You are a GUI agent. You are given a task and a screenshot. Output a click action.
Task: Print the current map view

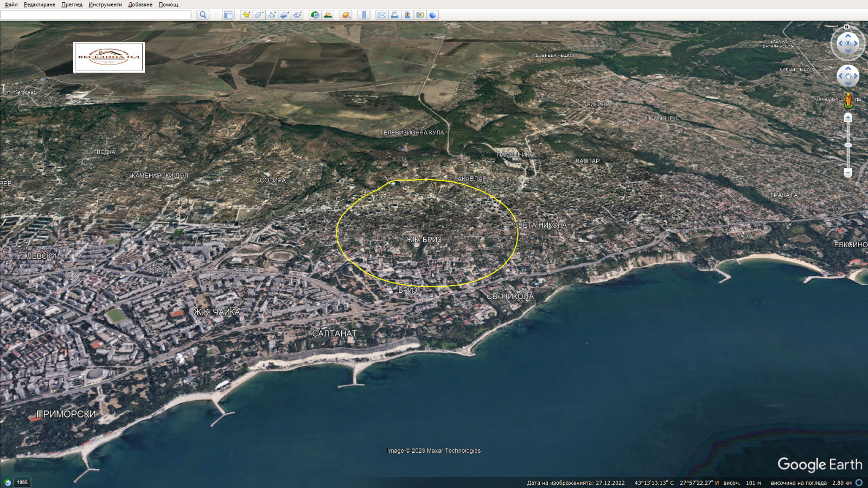coord(394,15)
